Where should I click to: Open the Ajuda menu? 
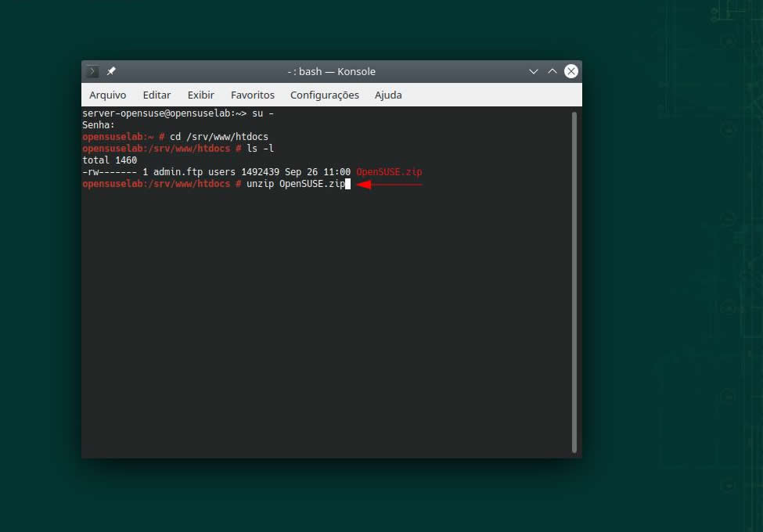point(388,95)
